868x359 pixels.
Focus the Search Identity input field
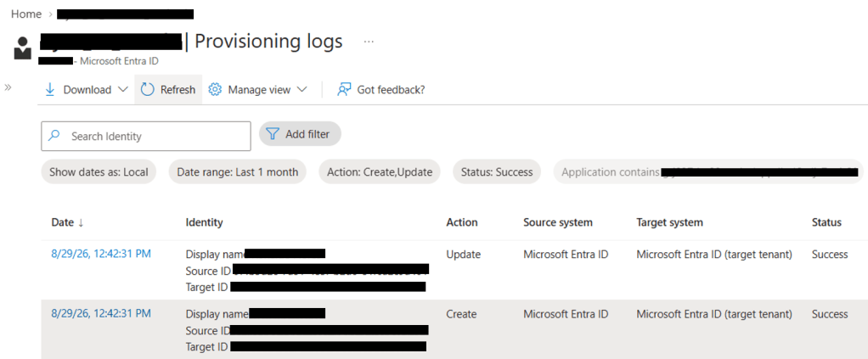pyautogui.click(x=145, y=136)
